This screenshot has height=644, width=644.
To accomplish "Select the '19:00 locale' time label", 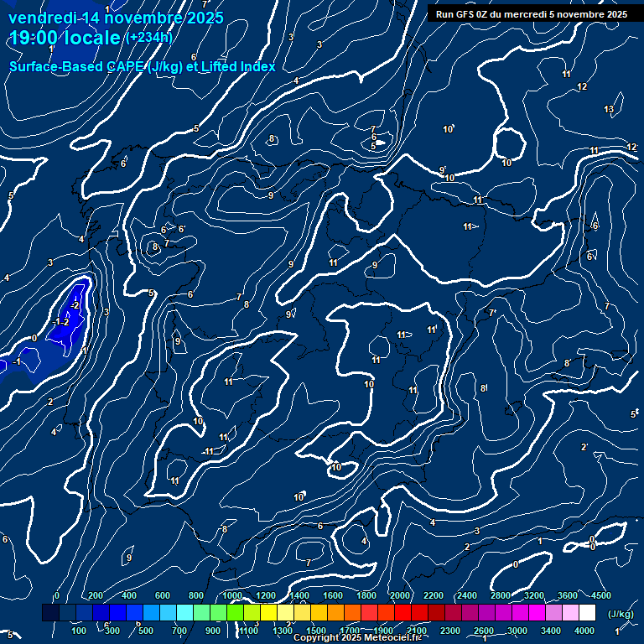I will click(x=65, y=38).
